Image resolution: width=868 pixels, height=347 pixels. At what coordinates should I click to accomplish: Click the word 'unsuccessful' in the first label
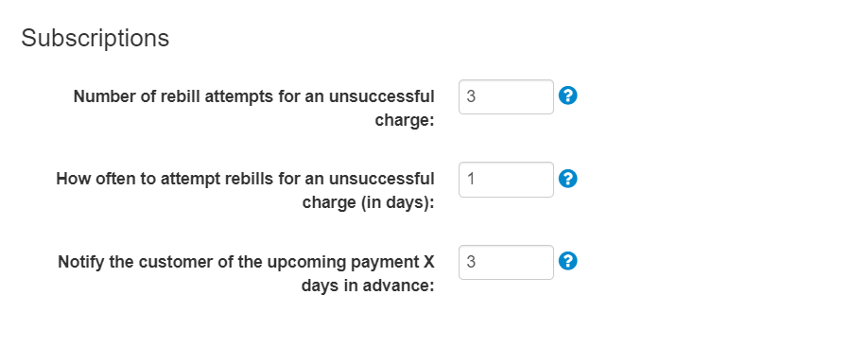[x=381, y=96]
